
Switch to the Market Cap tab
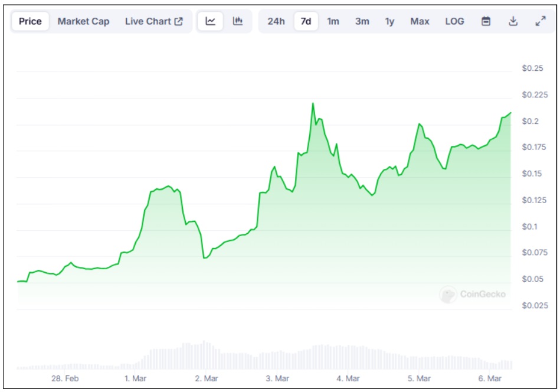pos(83,21)
